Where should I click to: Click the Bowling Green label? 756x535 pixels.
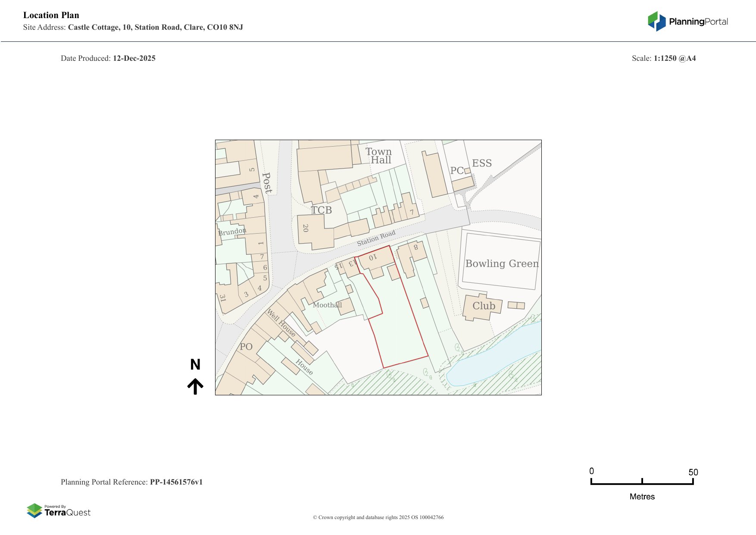click(x=502, y=263)
